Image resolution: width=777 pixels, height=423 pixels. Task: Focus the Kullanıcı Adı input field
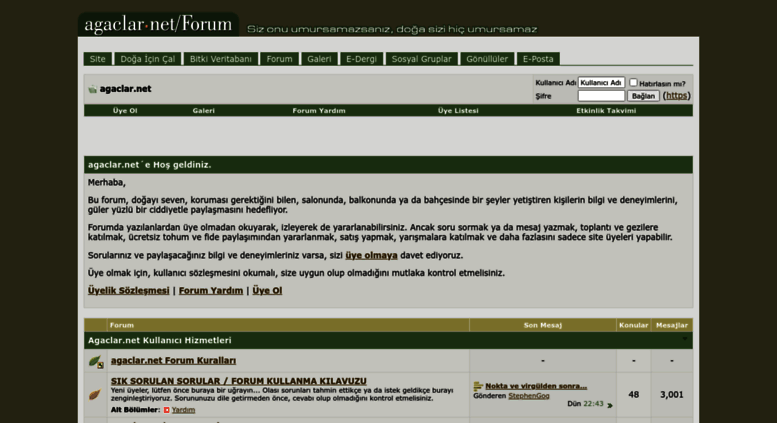click(x=601, y=83)
